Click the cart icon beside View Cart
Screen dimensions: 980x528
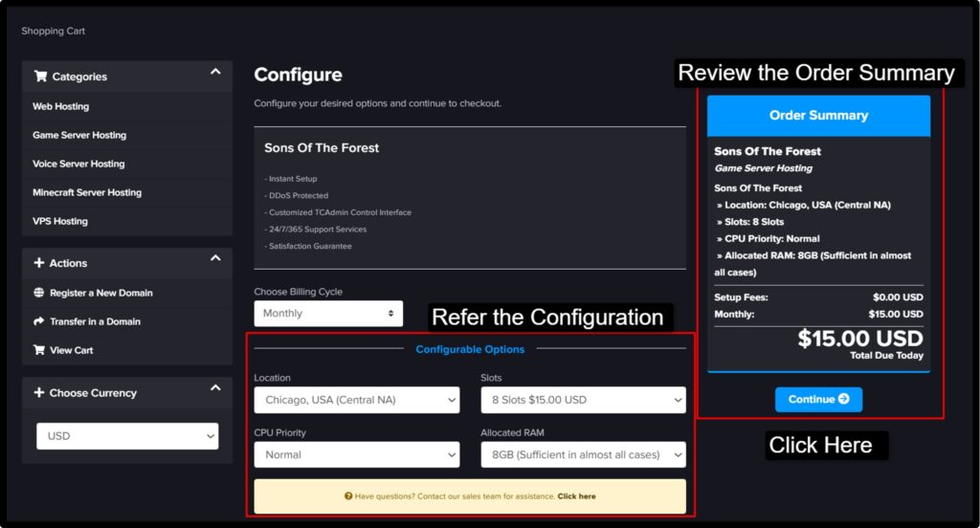[x=38, y=350]
